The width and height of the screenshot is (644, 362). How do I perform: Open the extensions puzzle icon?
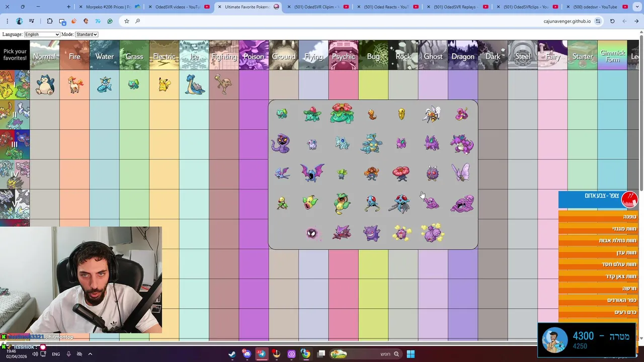(x=49, y=21)
